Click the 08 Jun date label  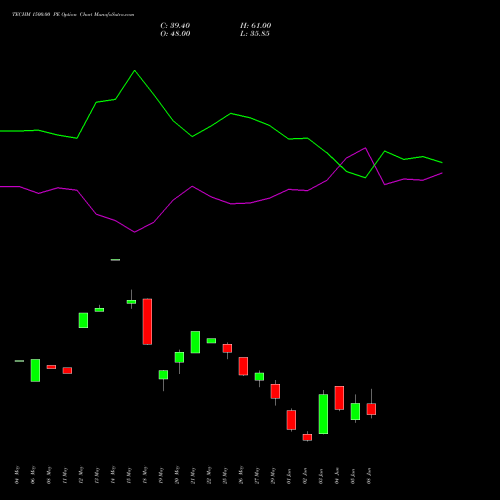pos(369,476)
